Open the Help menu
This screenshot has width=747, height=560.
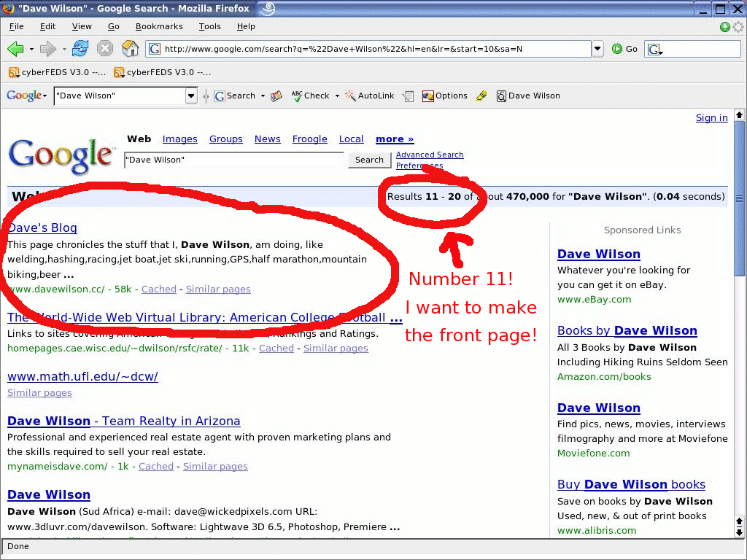coord(246,27)
